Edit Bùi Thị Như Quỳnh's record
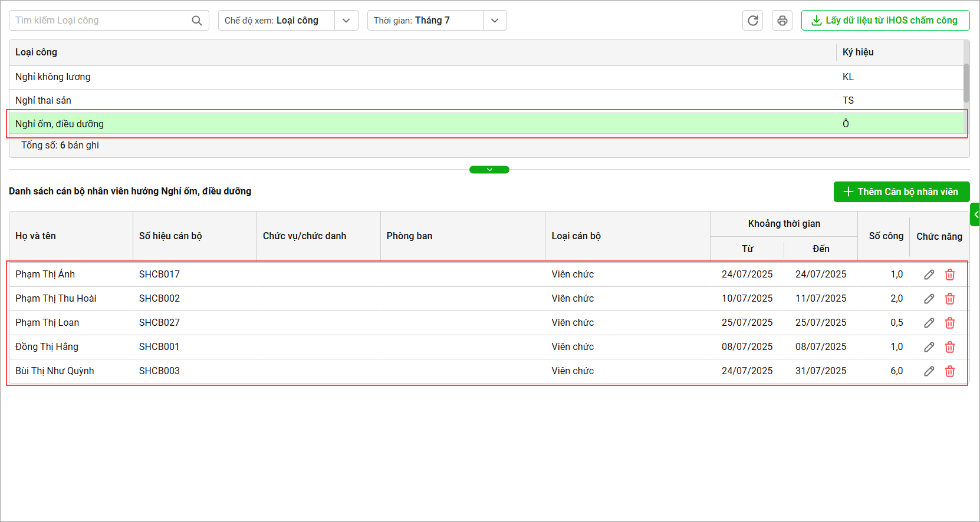Screen dimensions: 980x522 coord(929,371)
